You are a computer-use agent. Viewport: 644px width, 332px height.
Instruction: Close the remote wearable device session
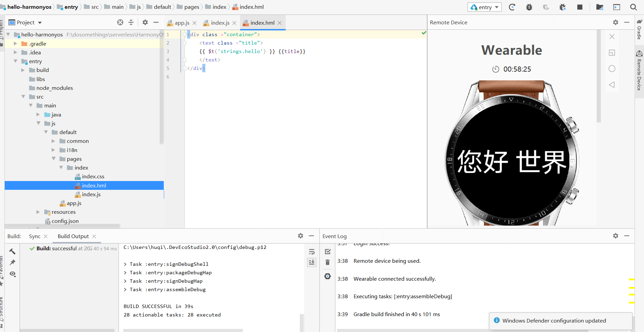612,36
